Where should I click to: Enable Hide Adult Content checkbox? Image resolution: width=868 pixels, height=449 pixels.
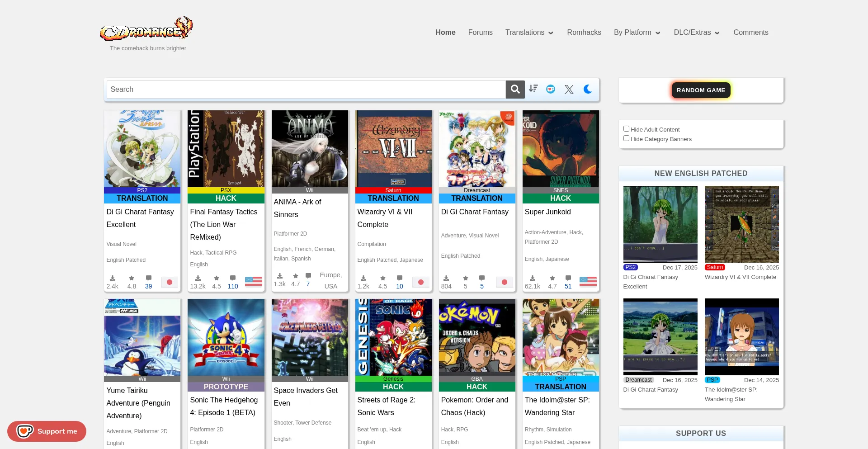626,129
